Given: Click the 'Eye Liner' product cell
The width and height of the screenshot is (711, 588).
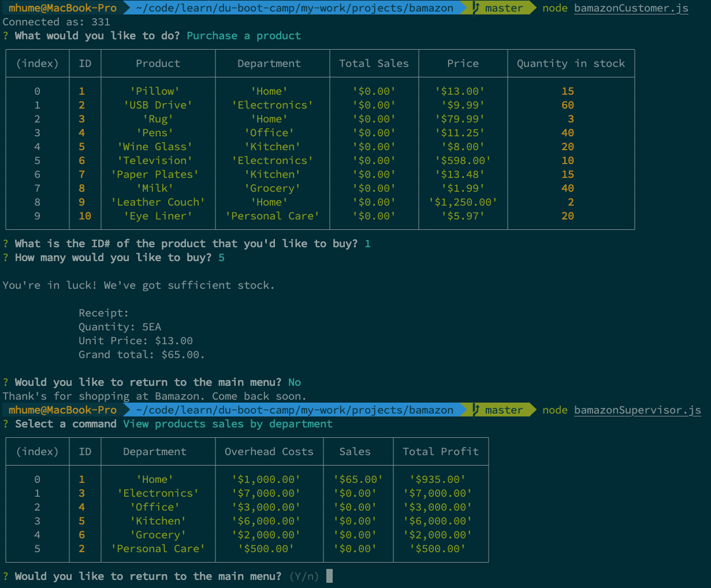Looking at the screenshot, I should [x=158, y=216].
